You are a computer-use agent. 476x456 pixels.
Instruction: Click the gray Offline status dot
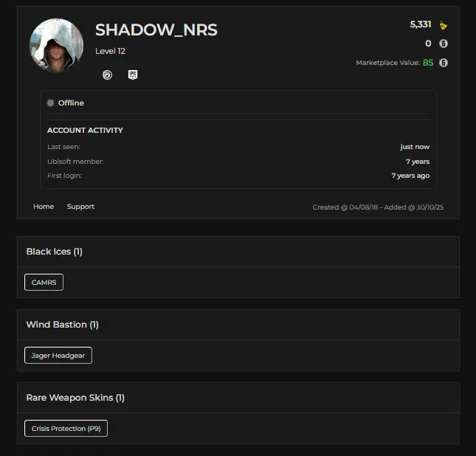pos(51,103)
